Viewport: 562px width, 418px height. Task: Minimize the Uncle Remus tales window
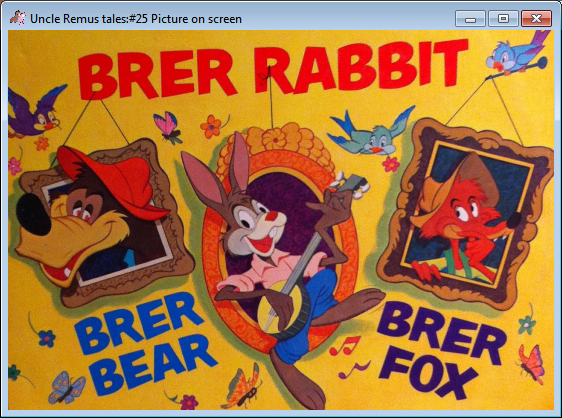click(x=470, y=19)
